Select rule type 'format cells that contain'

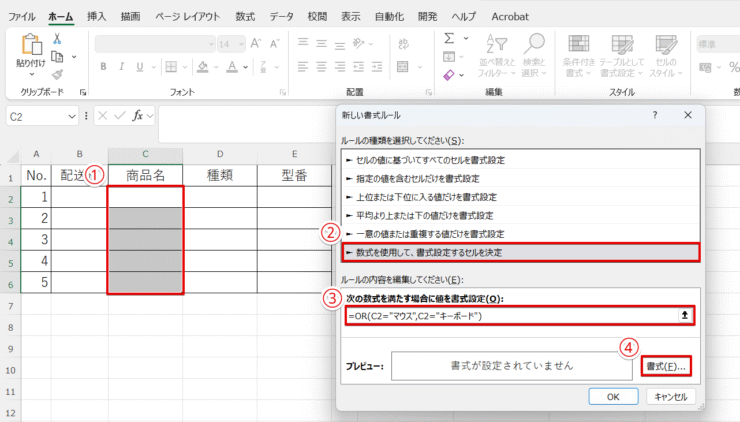pyautogui.click(x=521, y=178)
